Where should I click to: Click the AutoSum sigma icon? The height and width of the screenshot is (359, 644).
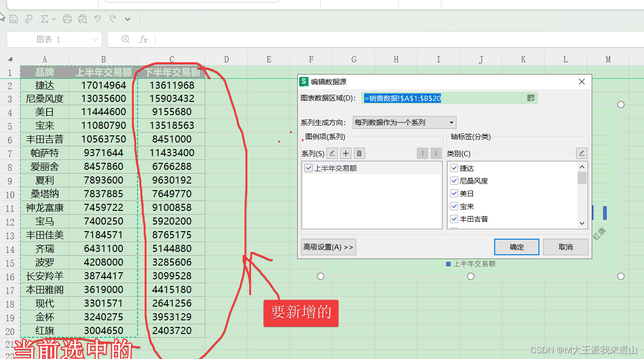(x=45, y=19)
